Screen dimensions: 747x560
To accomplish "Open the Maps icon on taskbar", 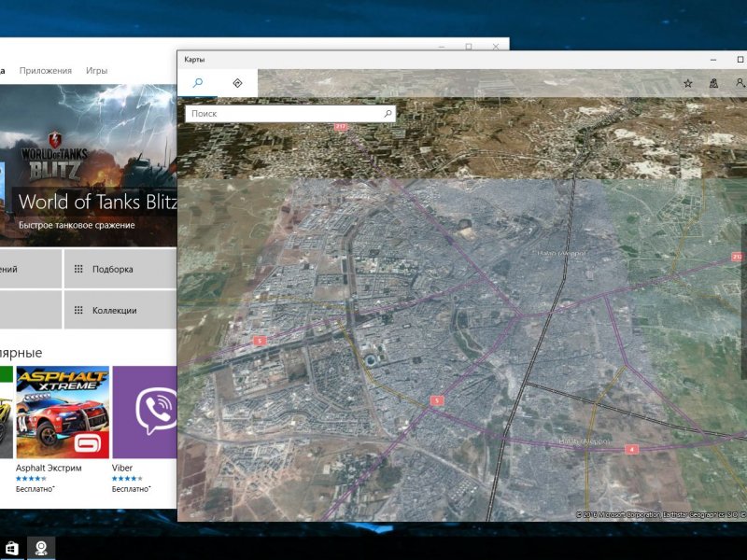I will (x=41, y=548).
